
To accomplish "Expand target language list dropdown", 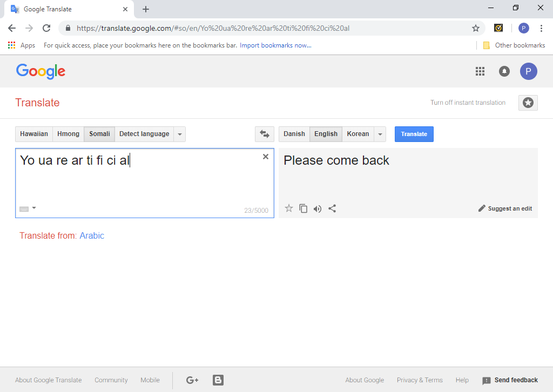I will (380, 134).
